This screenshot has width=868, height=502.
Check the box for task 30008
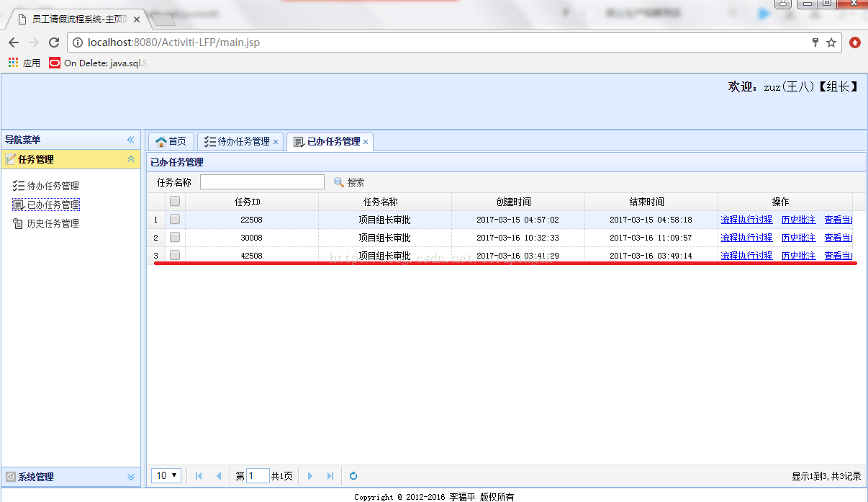click(175, 238)
